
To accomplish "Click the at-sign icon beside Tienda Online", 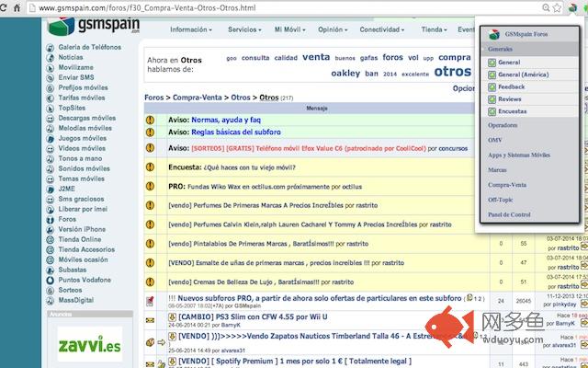I will click(51, 240).
